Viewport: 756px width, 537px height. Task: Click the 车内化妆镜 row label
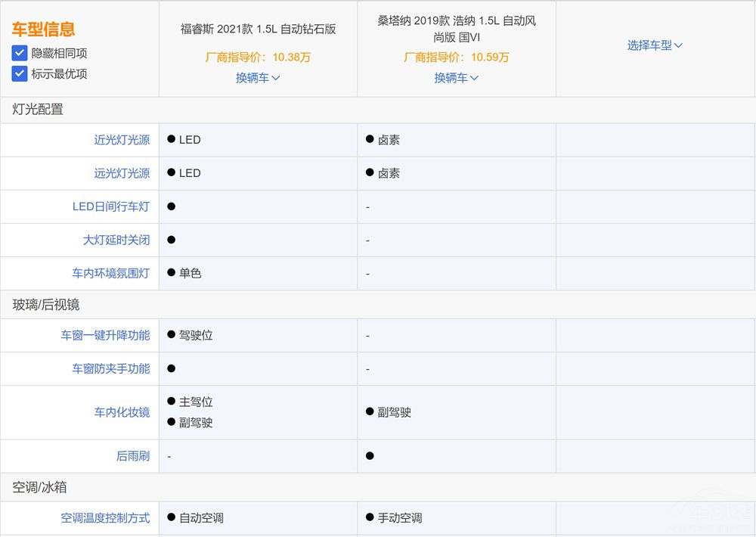pos(122,412)
